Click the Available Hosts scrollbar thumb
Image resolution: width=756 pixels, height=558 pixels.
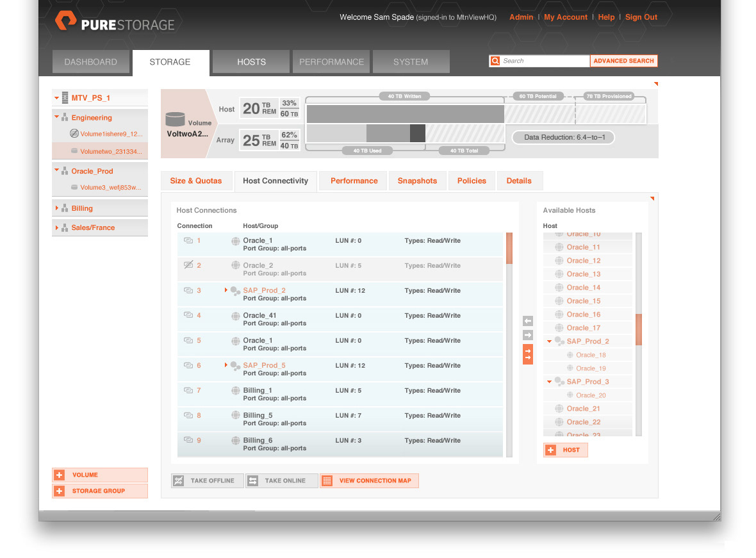click(x=639, y=329)
